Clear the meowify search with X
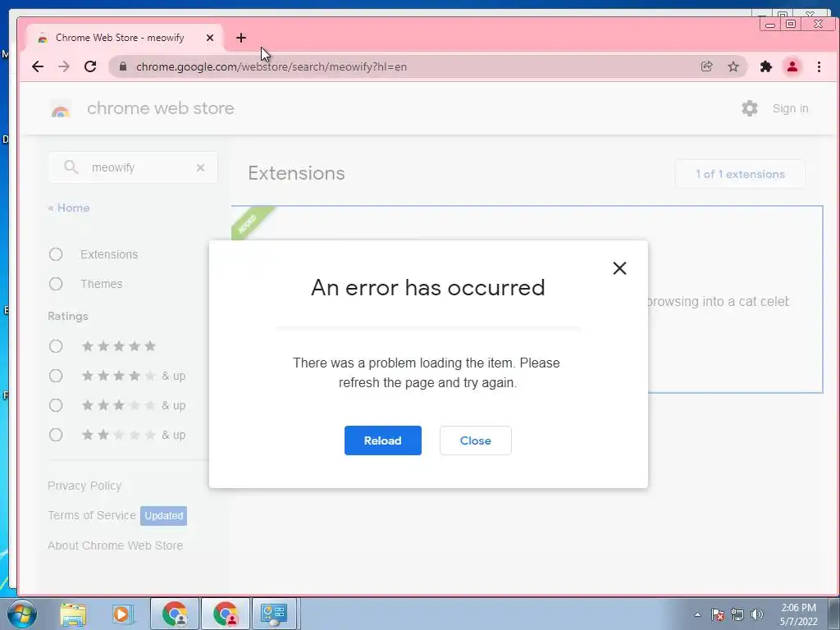The width and height of the screenshot is (840, 630). (x=200, y=167)
